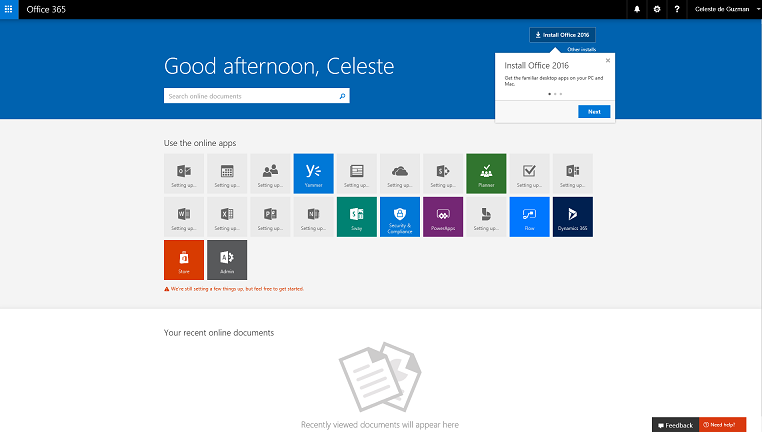Focus the Search online documents field
Viewport: 762px width, 432px height.
coord(257,96)
